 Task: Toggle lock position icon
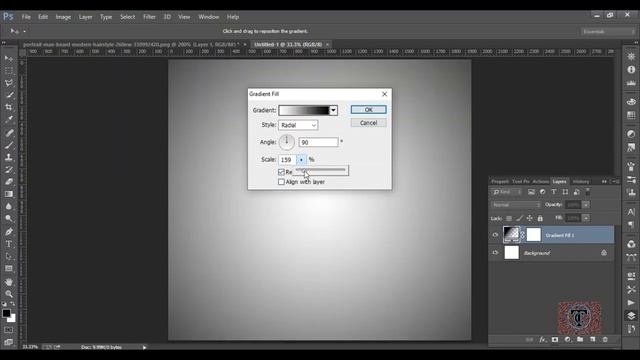coord(529,218)
